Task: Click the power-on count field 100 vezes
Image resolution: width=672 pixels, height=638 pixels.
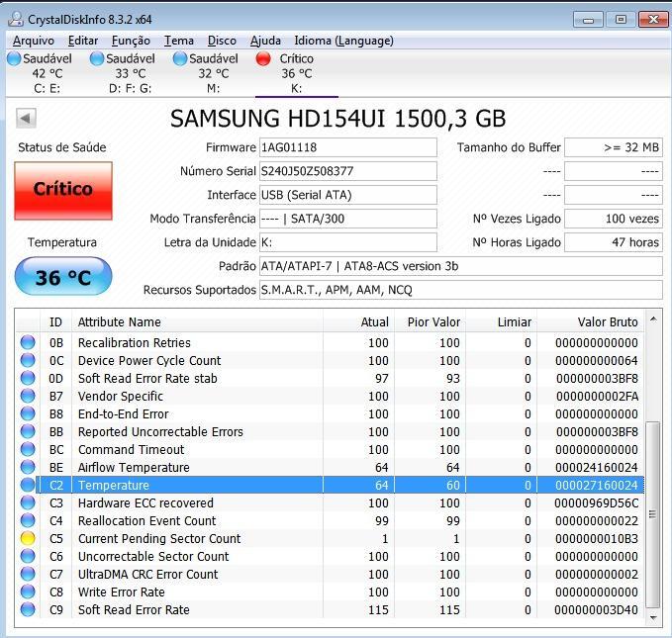Action: (x=614, y=219)
